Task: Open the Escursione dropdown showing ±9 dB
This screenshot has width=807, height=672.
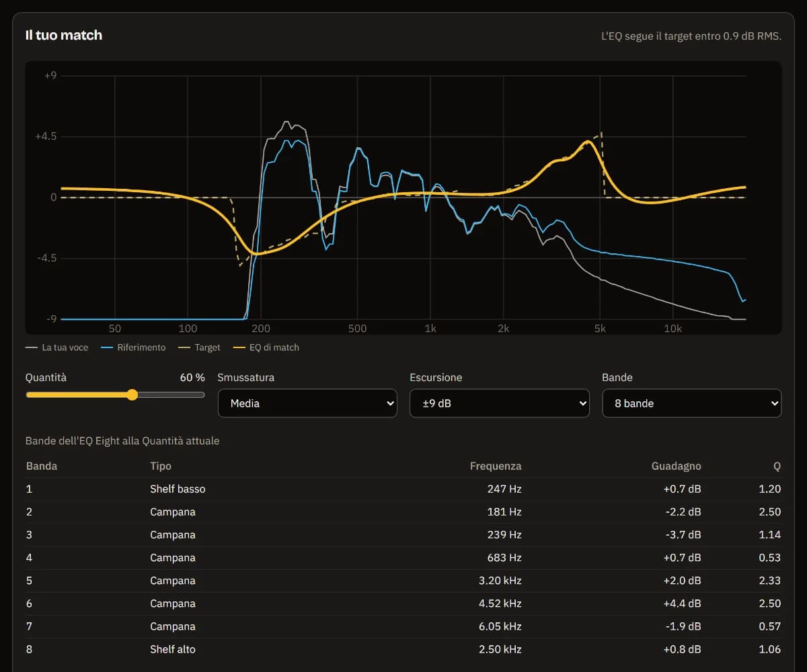Action: (x=500, y=403)
